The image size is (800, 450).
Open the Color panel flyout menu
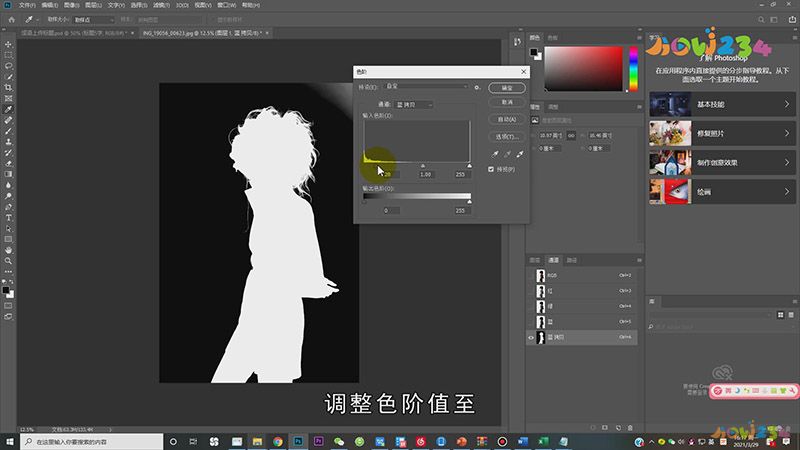[x=639, y=38]
